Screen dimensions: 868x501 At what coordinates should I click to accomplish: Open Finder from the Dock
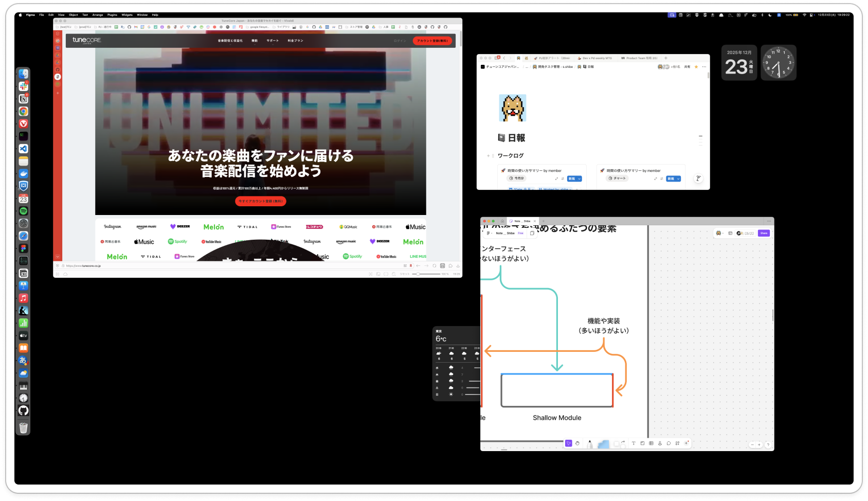click(23, 74)
